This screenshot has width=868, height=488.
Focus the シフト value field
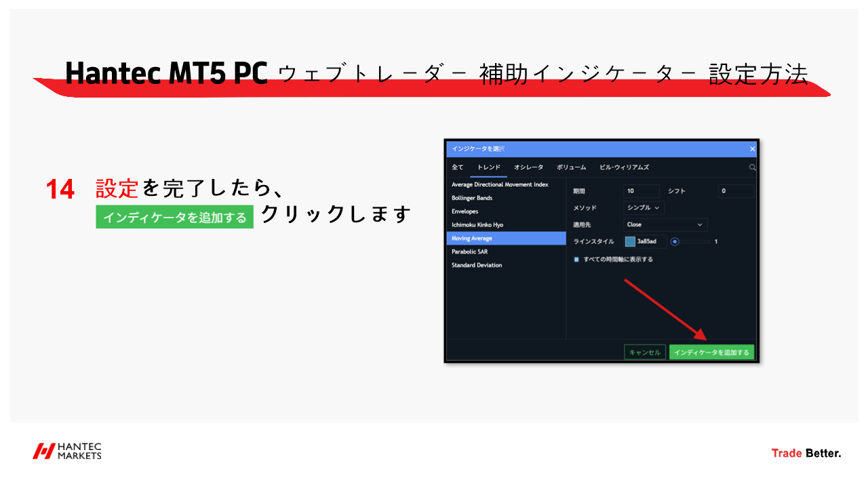click(x=736, y=191)
